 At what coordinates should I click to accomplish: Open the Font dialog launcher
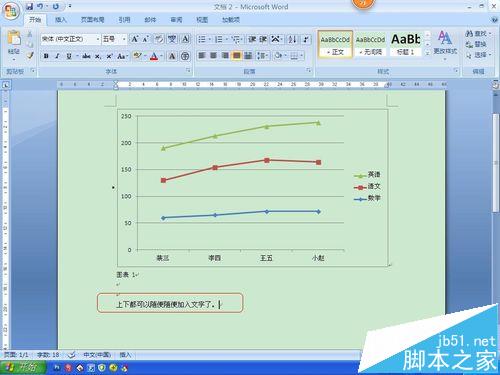188,70
